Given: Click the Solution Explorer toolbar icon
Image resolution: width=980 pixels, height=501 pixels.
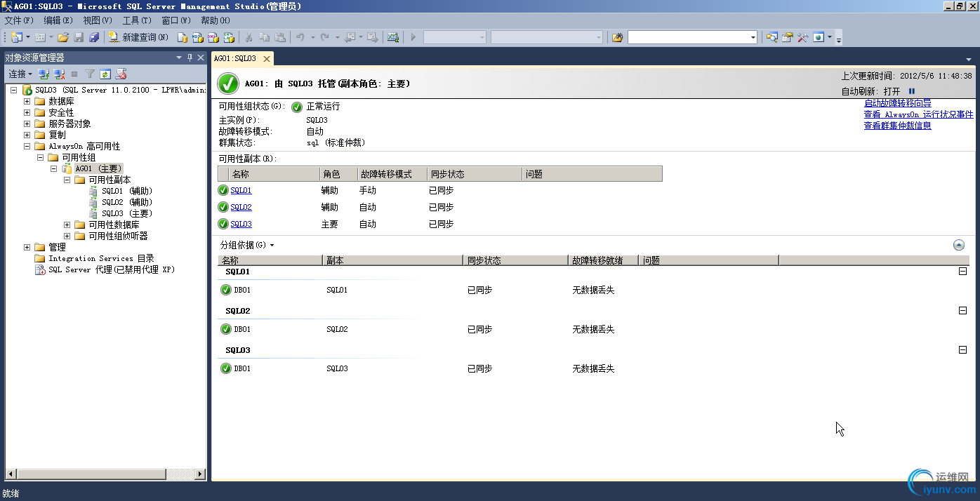Looking at the screenshot, I should [772, 37].
